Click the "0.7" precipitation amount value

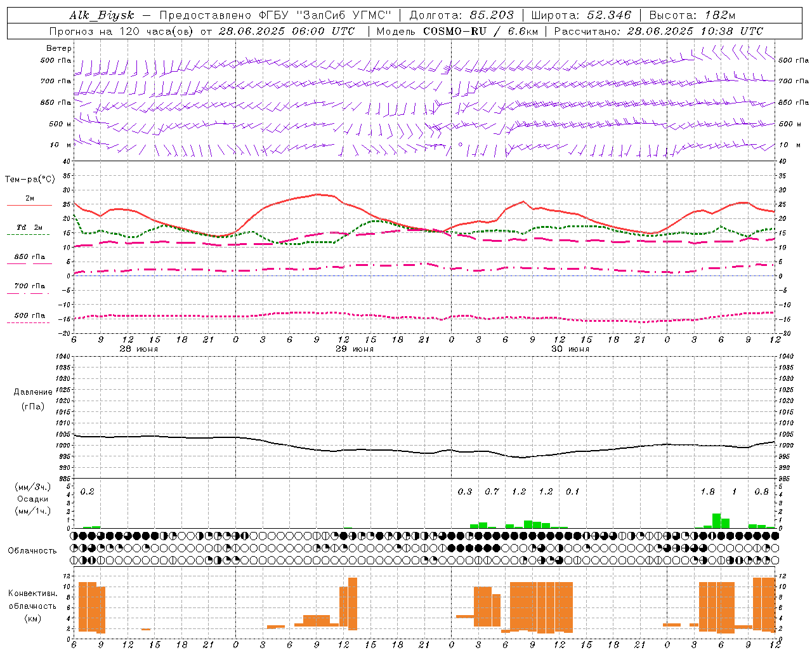[x=492, y=491]
